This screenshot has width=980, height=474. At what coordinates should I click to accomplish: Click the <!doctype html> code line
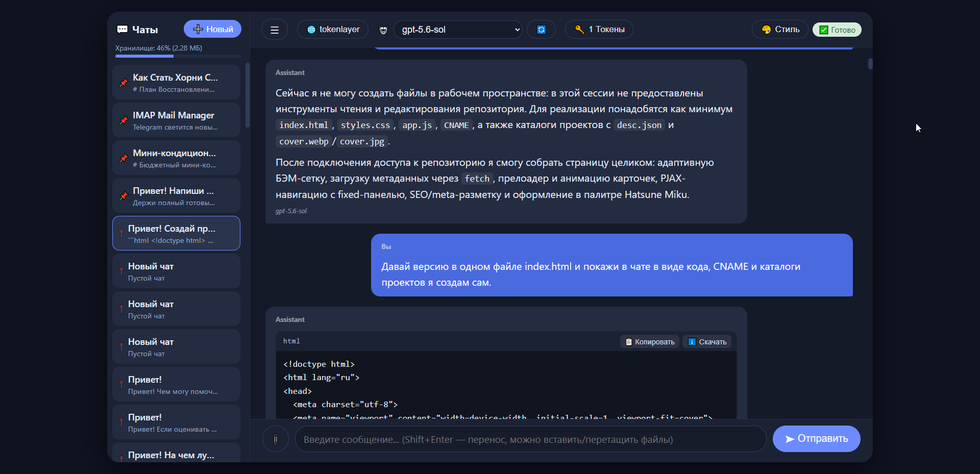click(319, 364)
